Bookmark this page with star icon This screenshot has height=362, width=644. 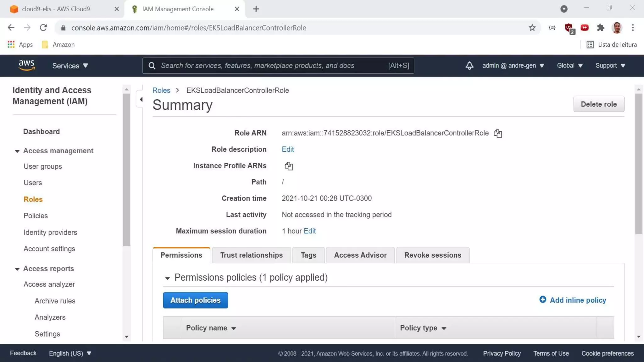point(532,28)
